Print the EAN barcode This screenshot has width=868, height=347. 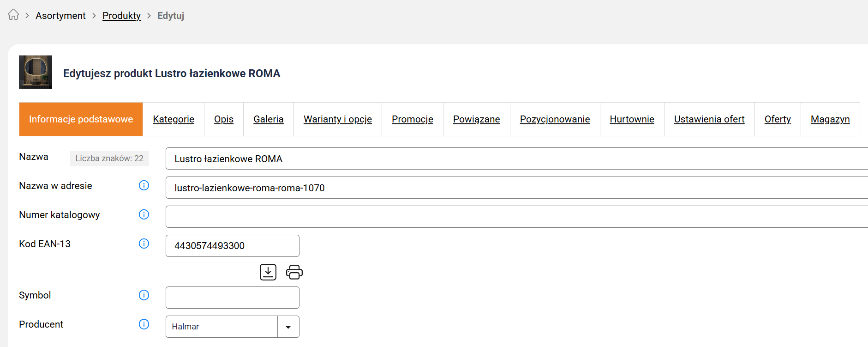[x=294, y=272]
